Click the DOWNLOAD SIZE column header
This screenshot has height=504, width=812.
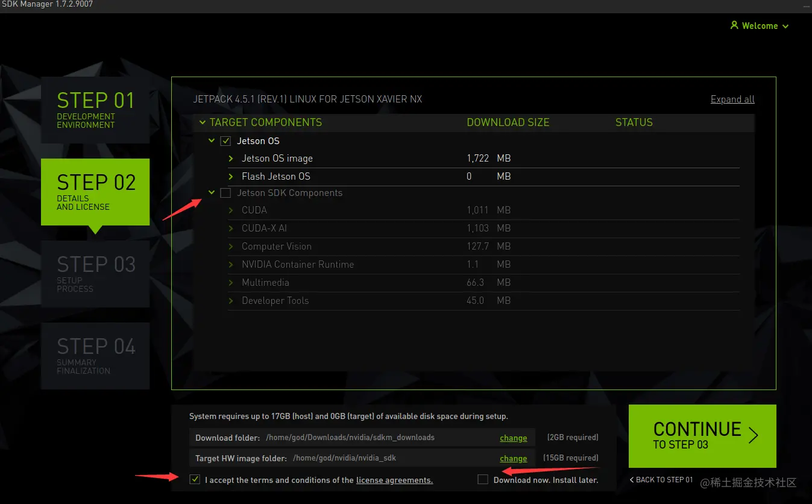click(x=508, y=122)
